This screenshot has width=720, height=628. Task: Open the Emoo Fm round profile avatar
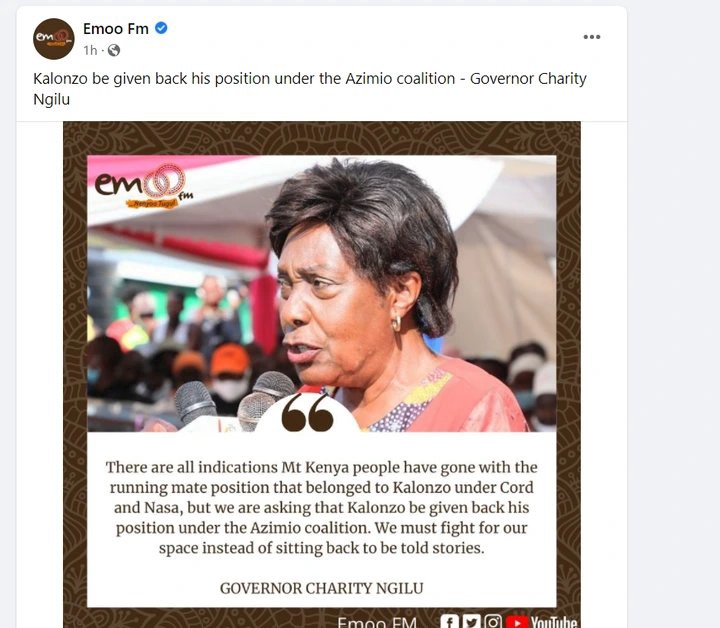tap(54, 39)
